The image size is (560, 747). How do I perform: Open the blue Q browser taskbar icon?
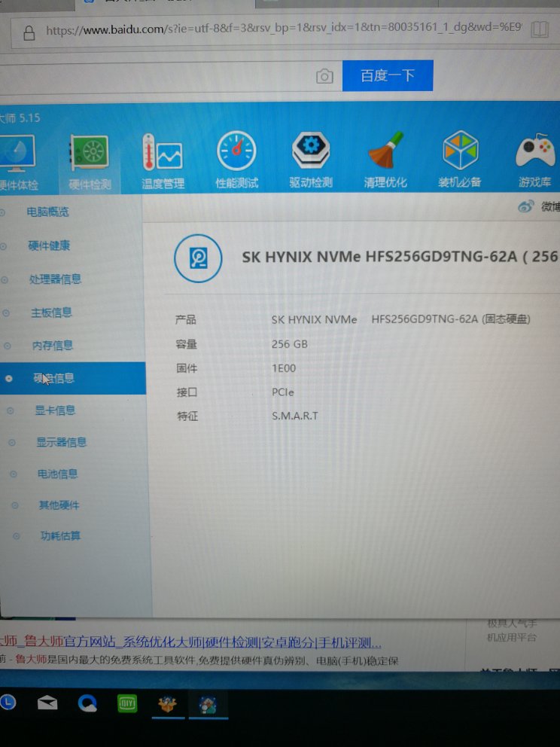[x=87, y=703]
